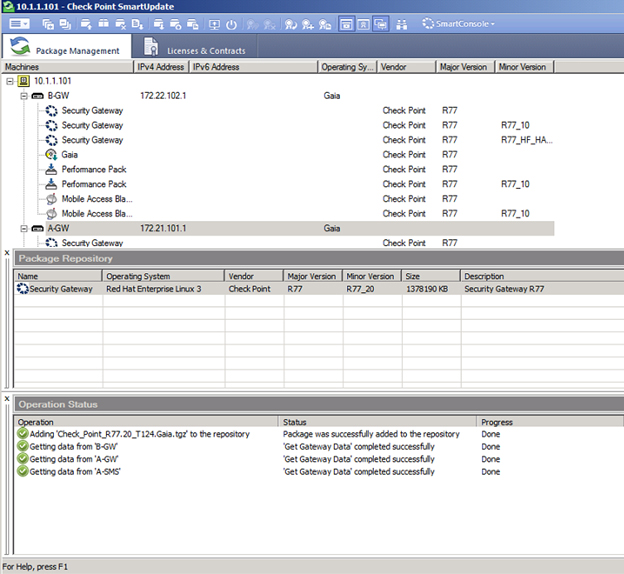Close the Package Repository pane
Viewport: 624px width, 574px height.
7,253
